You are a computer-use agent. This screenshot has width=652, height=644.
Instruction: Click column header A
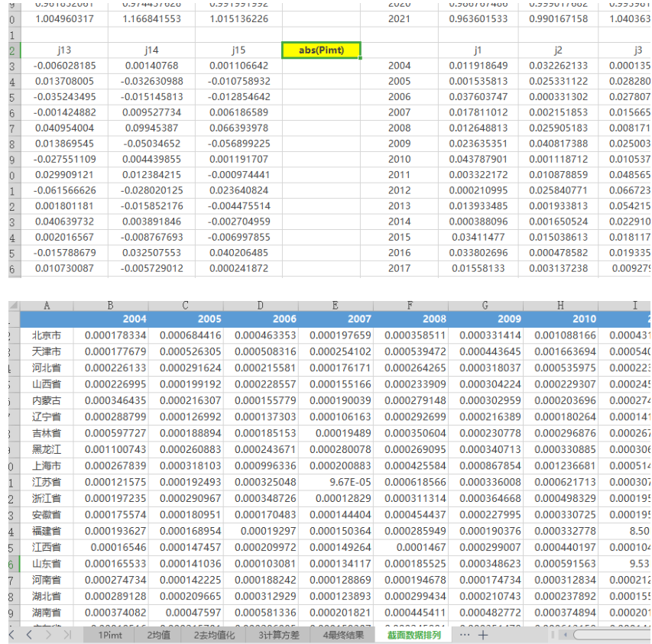click(x=46, y=304)
